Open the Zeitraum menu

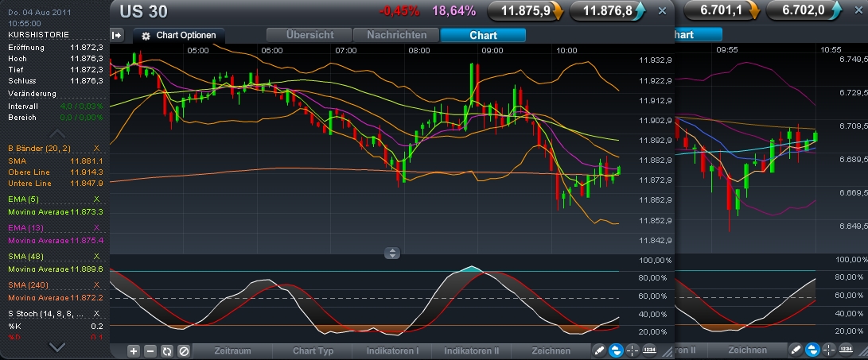(x=232, y=350)
